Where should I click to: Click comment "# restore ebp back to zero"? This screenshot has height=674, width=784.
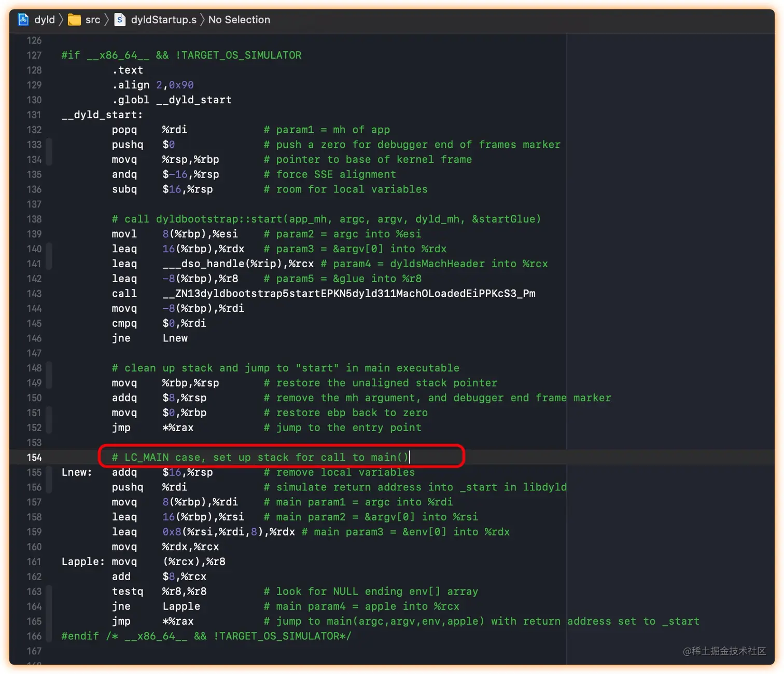[x=346, y=412]
